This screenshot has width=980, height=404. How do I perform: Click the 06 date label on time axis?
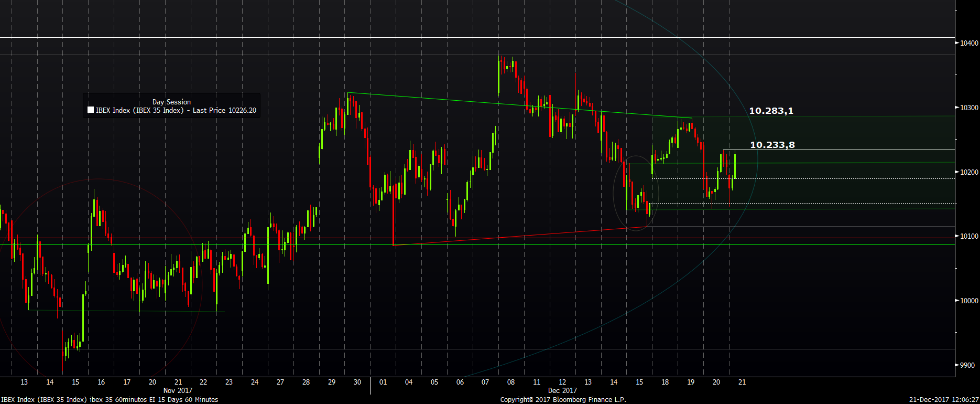click(460, 382)
